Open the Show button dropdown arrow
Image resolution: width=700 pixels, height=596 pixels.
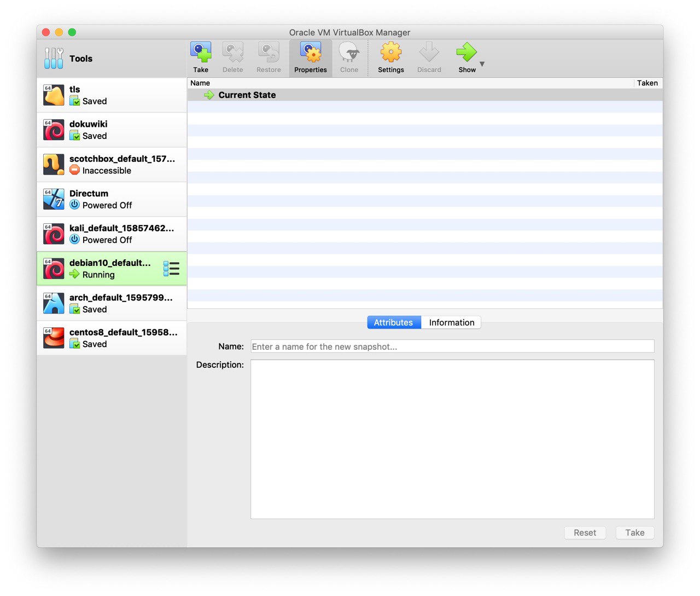click(x=482, y=64)
